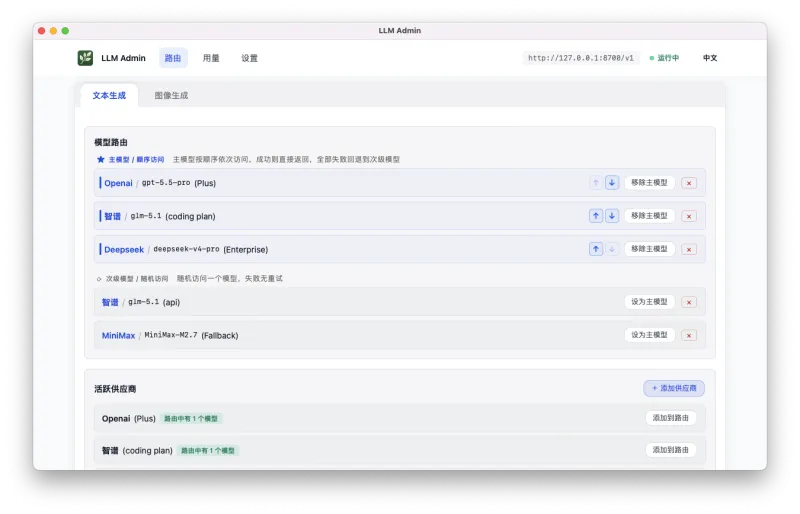
Task: Add 智谱 (coding plan) provider to route
Action: (670, 450)
